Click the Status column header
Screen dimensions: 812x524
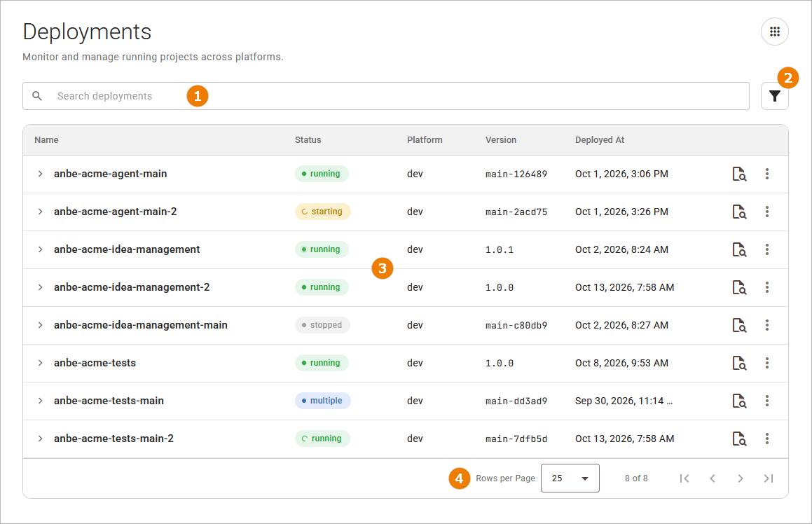point(308,140)
